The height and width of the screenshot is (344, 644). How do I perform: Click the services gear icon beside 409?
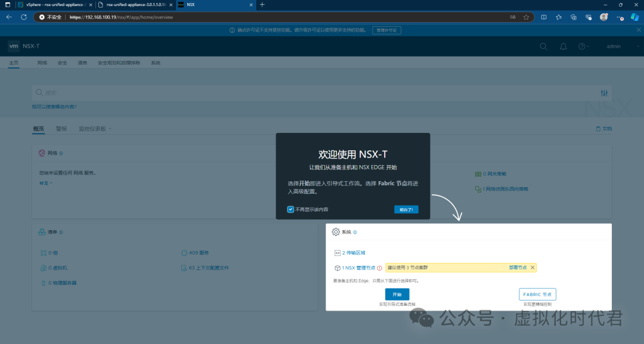[184, 253]
